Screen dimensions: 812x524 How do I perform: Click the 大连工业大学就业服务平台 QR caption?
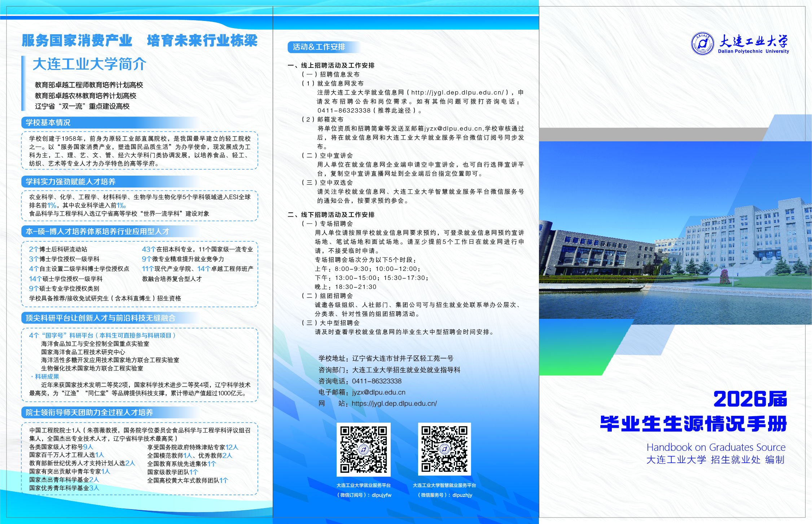click(x=364, y=485)
